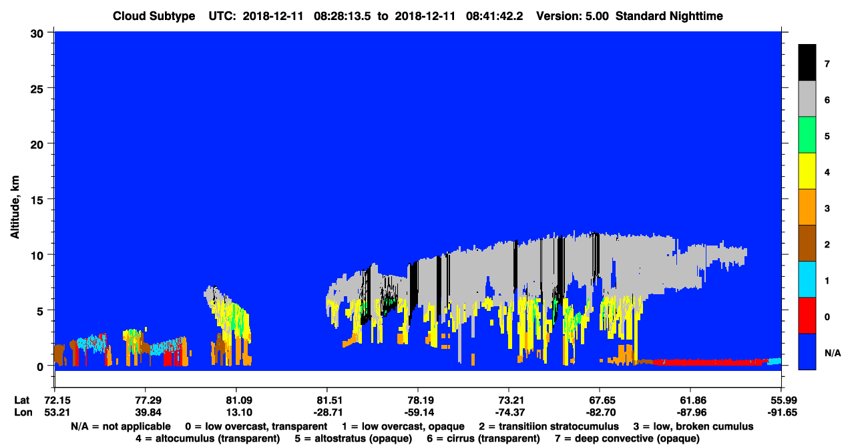This screenshot has width=868, height=445.
Task: Click latitude value 72.15
Action: (x=54, y=400)
